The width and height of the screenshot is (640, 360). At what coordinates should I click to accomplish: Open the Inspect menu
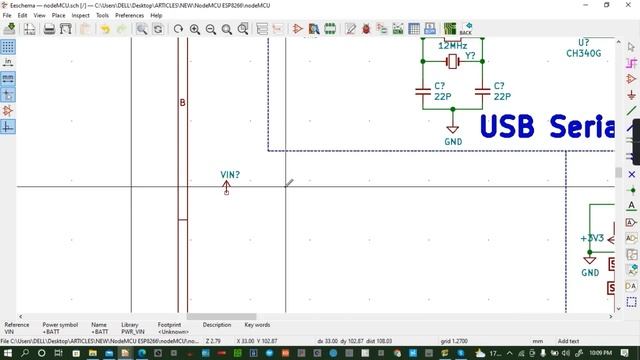tap(80, 15)
